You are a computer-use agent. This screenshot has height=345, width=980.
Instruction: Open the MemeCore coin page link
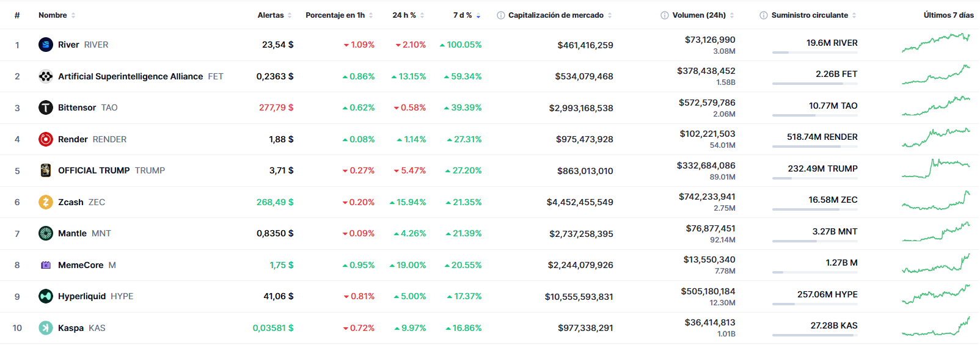[81, 265]
